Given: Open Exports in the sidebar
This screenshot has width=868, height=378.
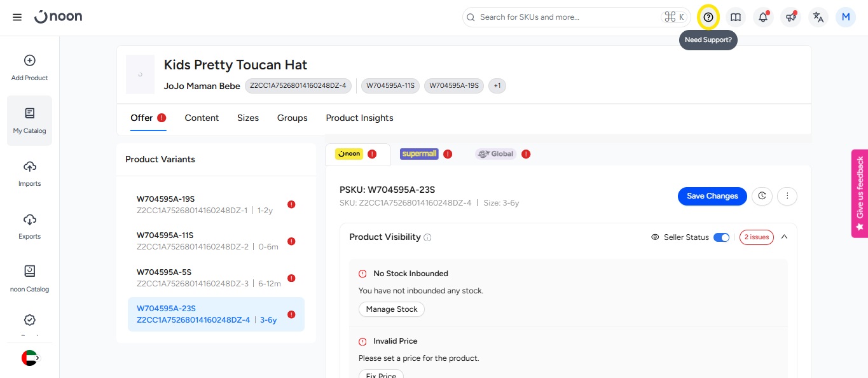Looking at the screenshot, I should coord(29,227).
